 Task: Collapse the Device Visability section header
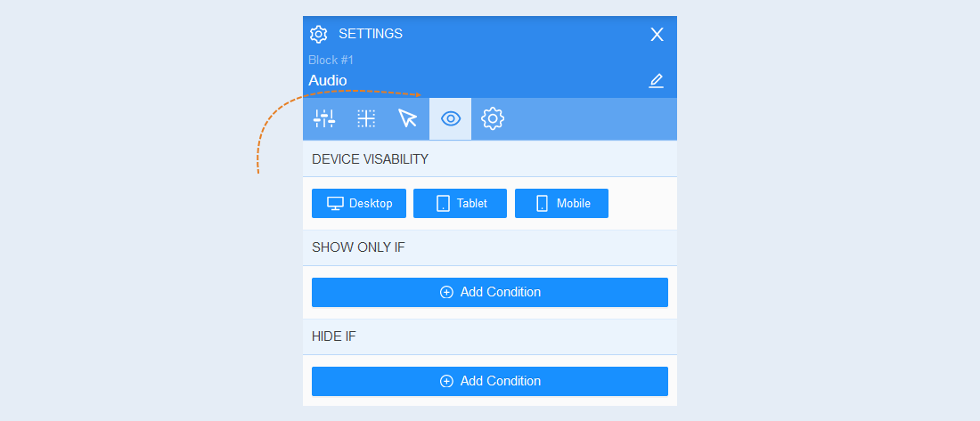[490, 159]
